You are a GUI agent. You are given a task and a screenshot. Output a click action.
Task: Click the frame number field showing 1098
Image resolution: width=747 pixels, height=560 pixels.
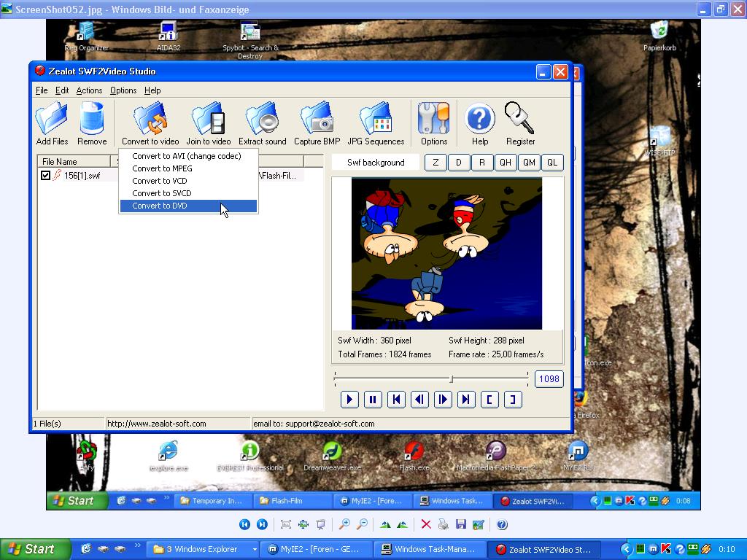(549, 379)
